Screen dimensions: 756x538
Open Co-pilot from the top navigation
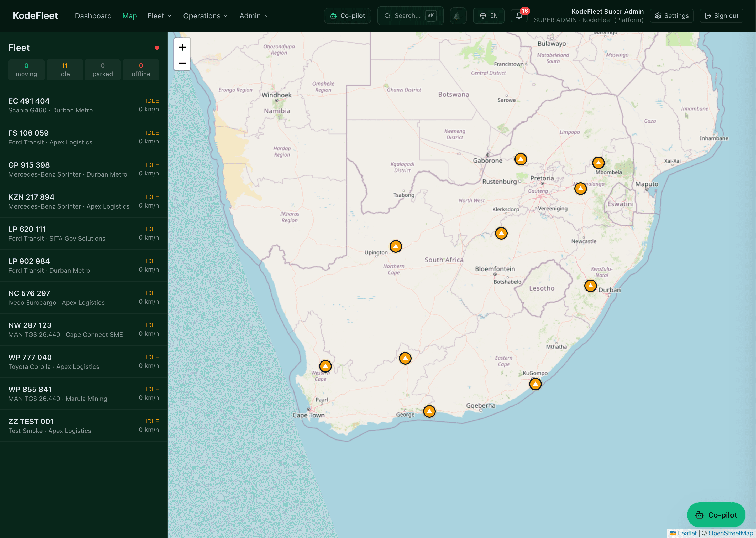click(x=347, y=16)
